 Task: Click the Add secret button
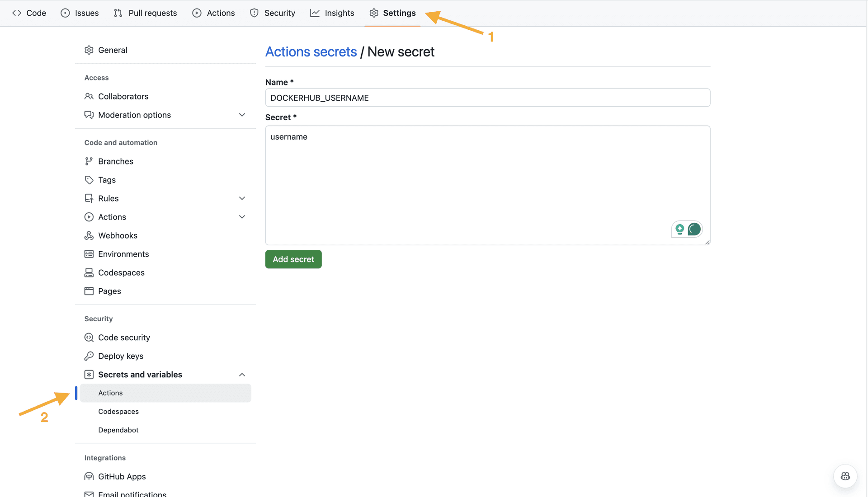pyautogui.click(x=293, y=259)
